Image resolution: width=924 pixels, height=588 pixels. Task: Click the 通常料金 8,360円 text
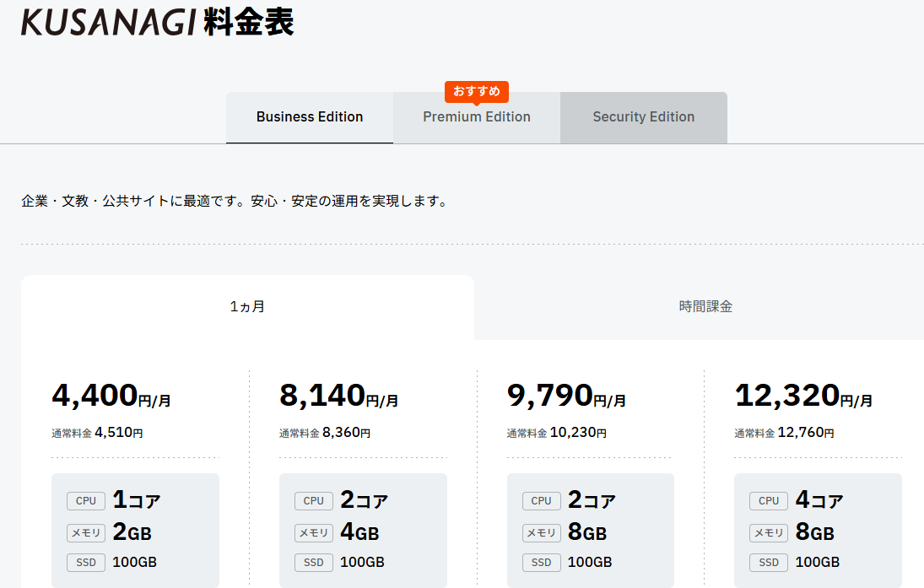(x=325, y=433)
